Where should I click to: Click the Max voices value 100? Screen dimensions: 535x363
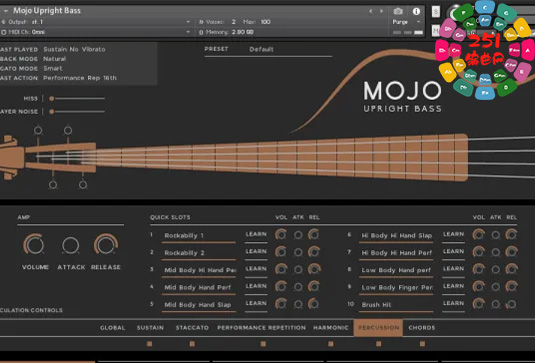pos(265,22)
